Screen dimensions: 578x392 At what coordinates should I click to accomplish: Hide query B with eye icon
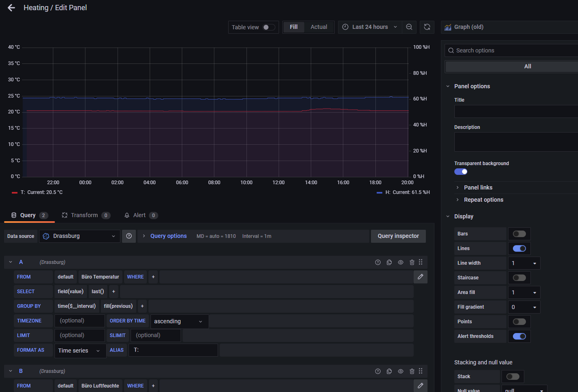point(401,371)
